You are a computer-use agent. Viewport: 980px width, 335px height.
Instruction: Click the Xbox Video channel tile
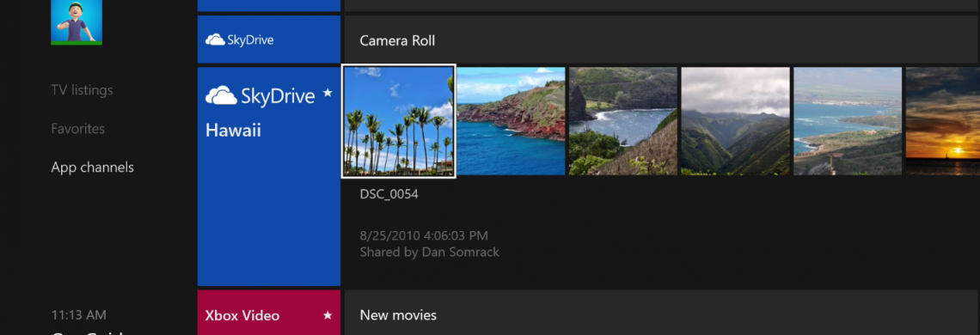[269, 313]
